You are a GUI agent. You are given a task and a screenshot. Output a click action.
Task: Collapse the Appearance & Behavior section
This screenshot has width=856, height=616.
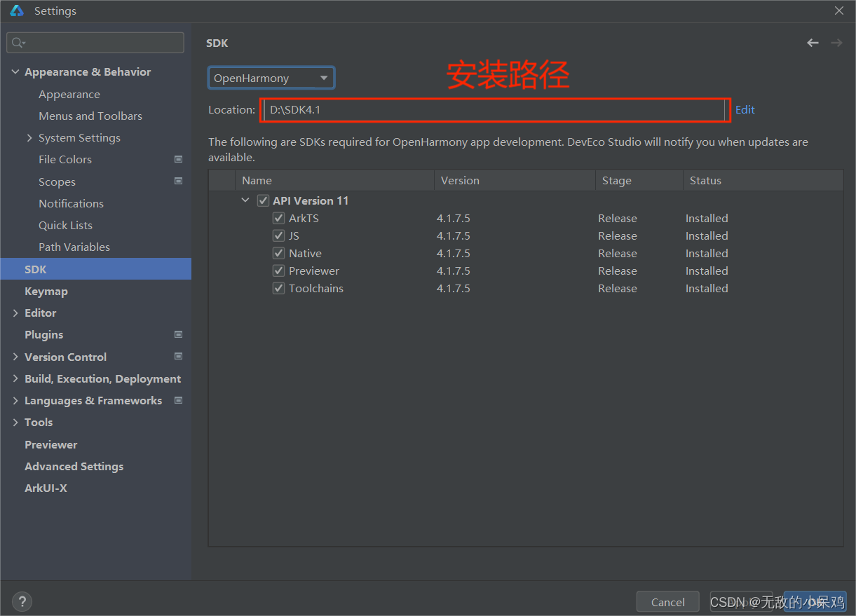tap(15, 71)
